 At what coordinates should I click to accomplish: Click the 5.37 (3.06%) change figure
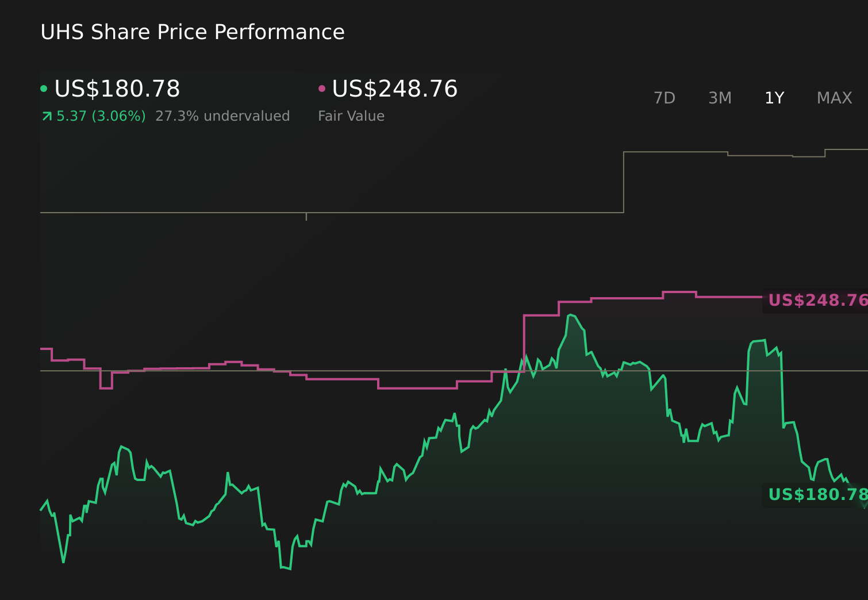click(x=101, y=116)
